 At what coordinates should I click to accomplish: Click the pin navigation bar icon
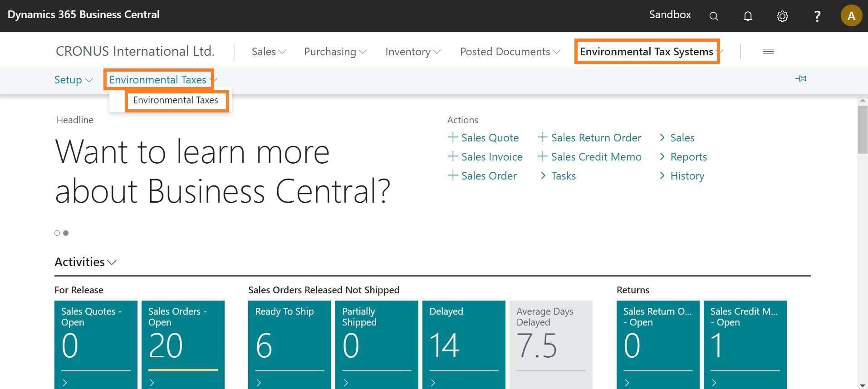point(801,79)
